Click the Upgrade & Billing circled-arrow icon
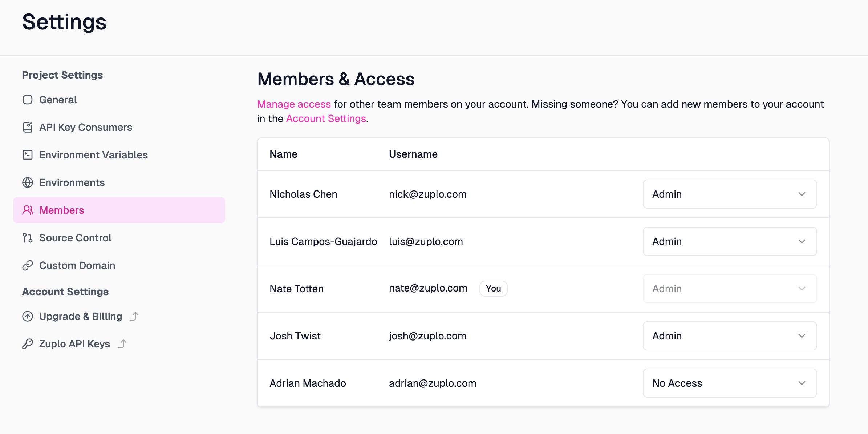 coord(28,316)
